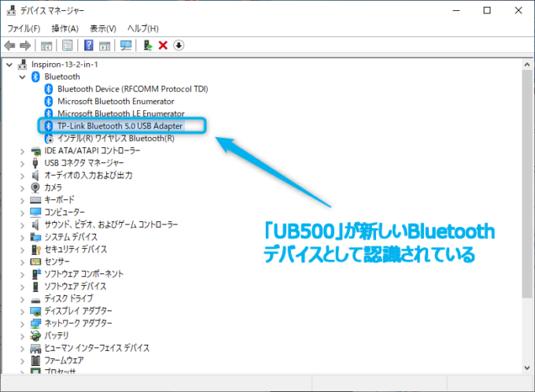Click the ネットワーク アダプター icon
Viewport: 535px width, 392px height.
coord(35,324)
